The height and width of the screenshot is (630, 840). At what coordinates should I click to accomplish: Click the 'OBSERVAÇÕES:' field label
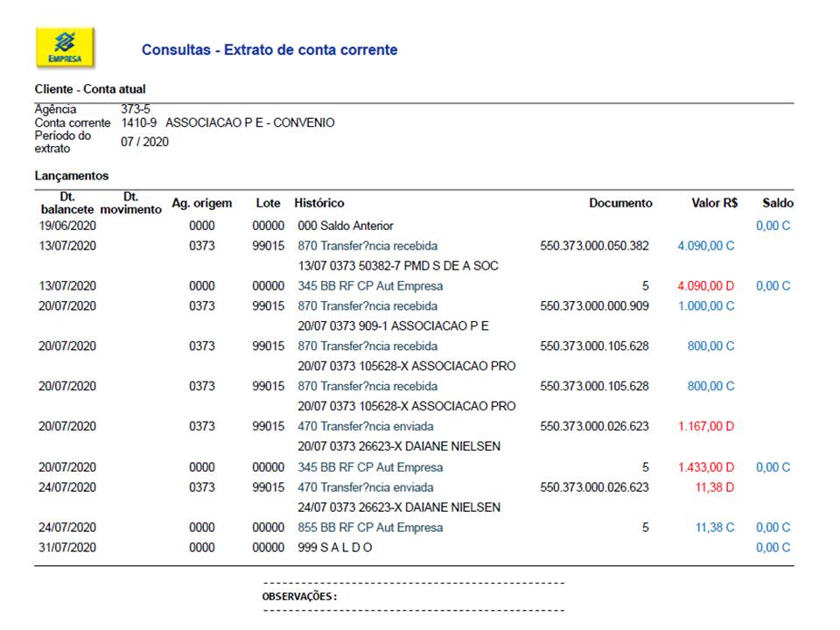click(300, 597)
